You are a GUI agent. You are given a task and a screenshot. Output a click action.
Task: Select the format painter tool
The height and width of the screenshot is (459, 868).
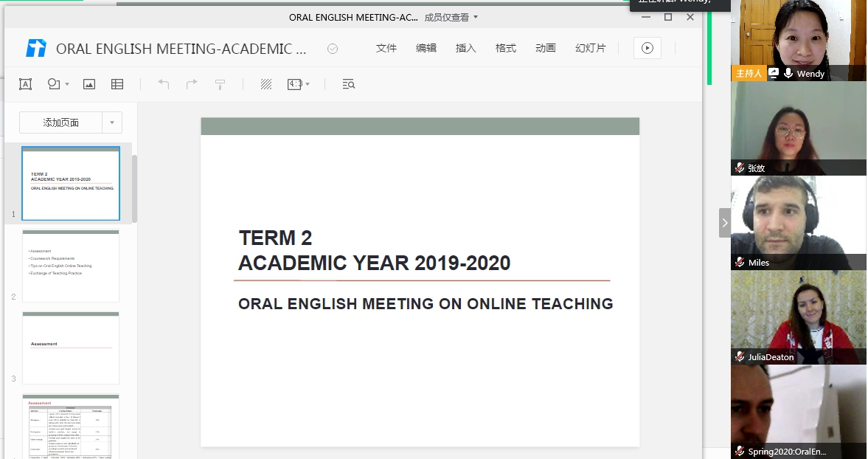[x=220, y=84]
